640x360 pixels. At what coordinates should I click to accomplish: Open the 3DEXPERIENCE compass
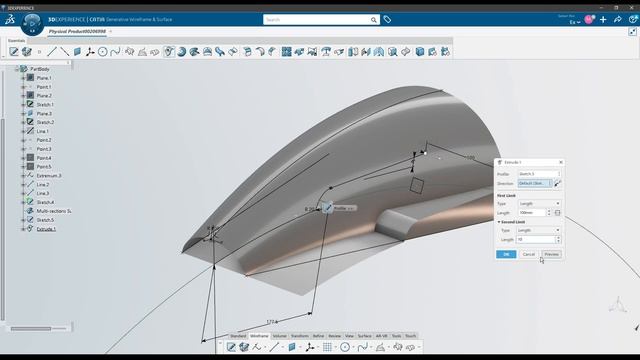(x=32, y=24)
